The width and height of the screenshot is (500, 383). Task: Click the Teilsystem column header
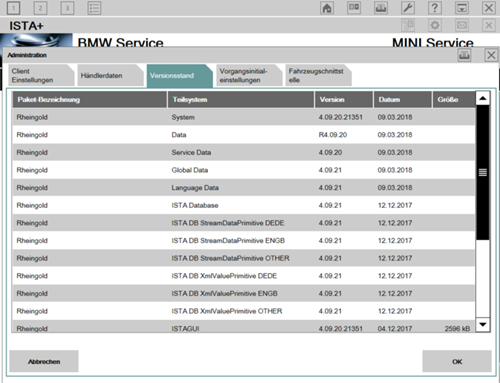pyautogui.click(x=241, y=100)
